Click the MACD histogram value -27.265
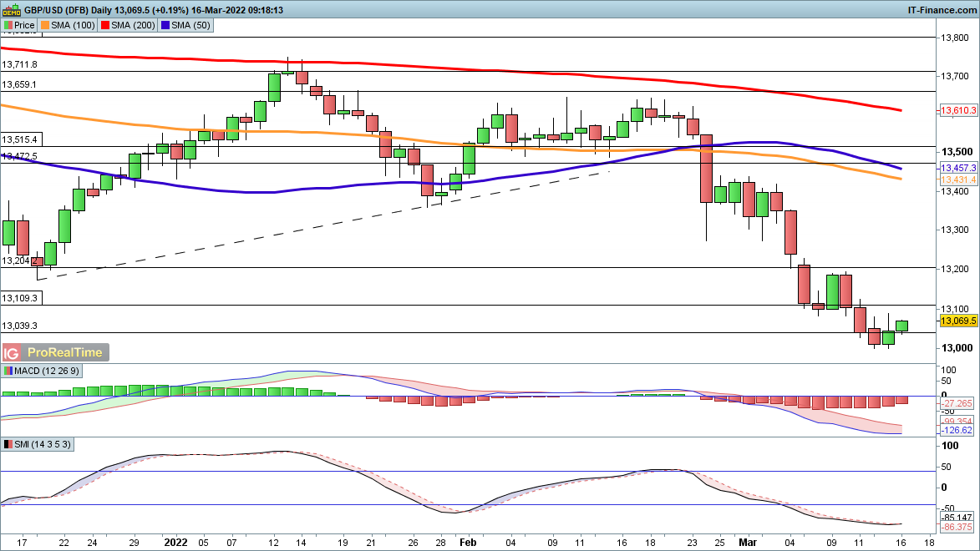The image size is (980, 551). coord(957,403)
